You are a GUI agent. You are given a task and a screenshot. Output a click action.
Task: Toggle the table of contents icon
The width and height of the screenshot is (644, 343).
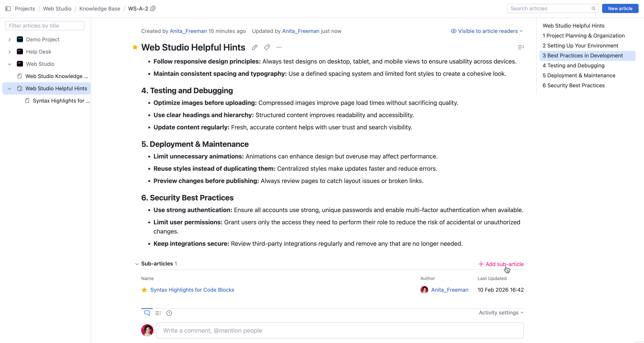click(x=521, y=47)
